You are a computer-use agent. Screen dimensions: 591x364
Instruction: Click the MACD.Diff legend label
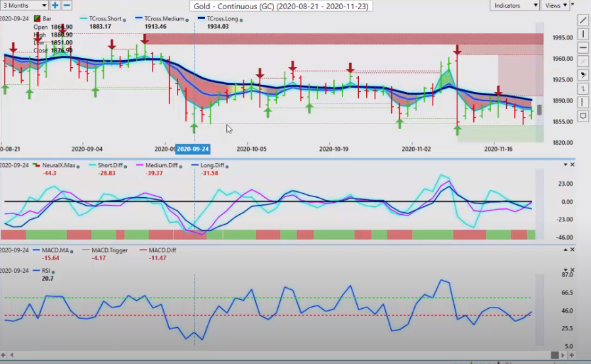coord(162,250)
